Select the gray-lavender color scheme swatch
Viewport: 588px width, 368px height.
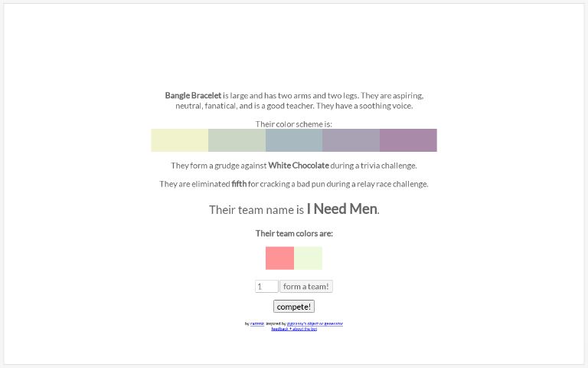351,140
